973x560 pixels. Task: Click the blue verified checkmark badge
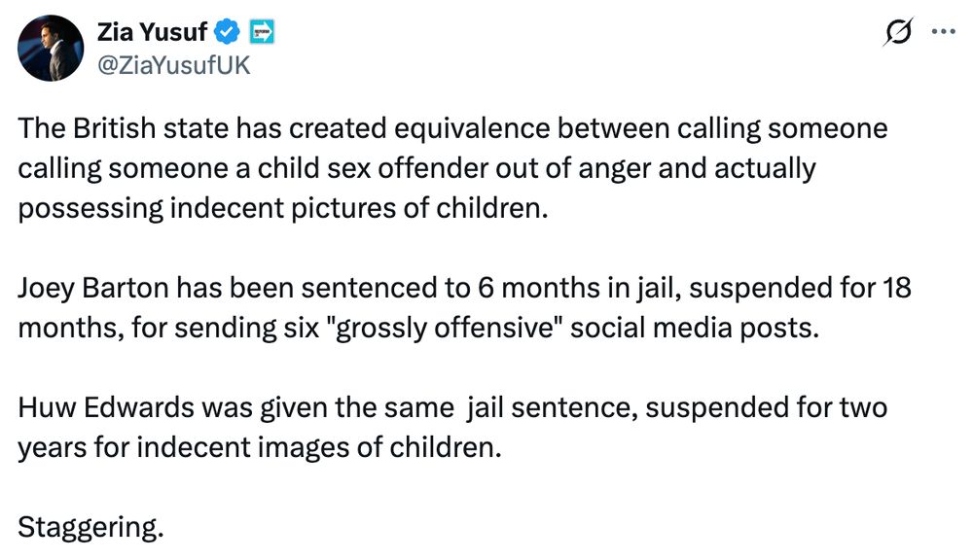click(227, 32)
